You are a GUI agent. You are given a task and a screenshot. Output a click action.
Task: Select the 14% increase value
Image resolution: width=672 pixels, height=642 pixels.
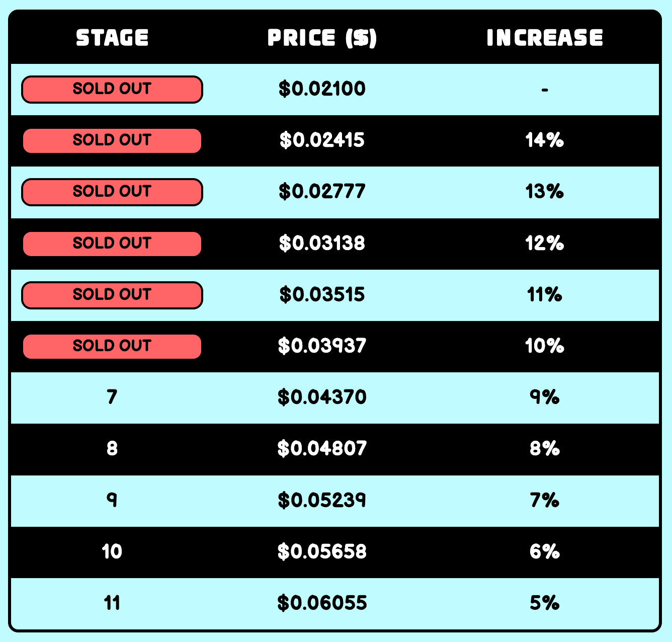coord(545,140)
